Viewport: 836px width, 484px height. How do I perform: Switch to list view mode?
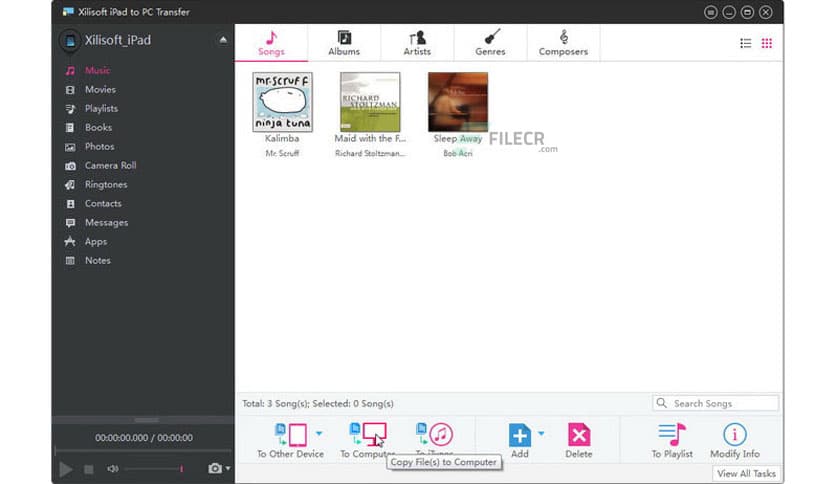tap(745, 43)
